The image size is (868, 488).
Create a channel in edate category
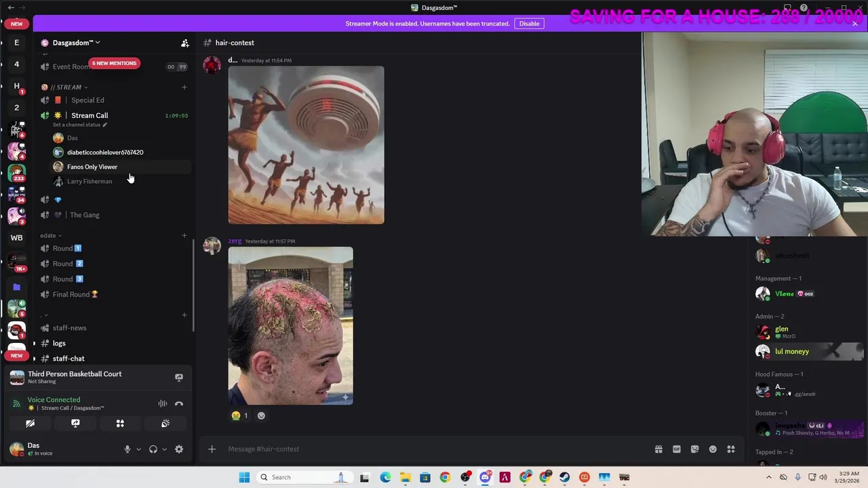(x=184, y=236)
